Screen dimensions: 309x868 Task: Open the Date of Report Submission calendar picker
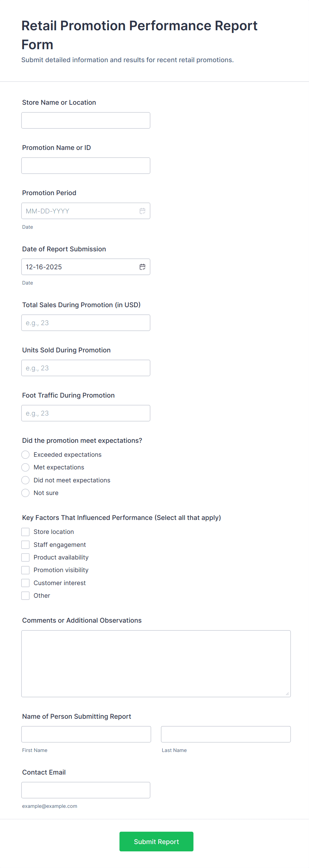point(143,267)
